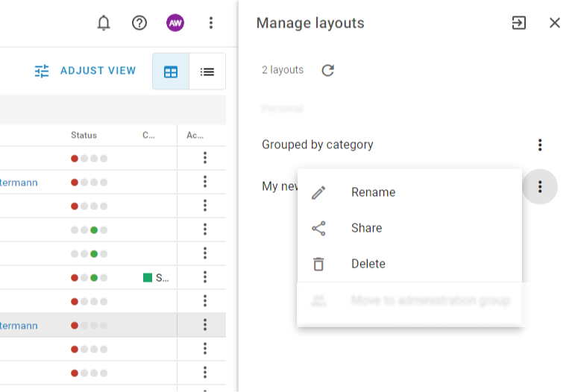Open the notifications bell
This screenshot has width=578, height=392.
[104, 23]
